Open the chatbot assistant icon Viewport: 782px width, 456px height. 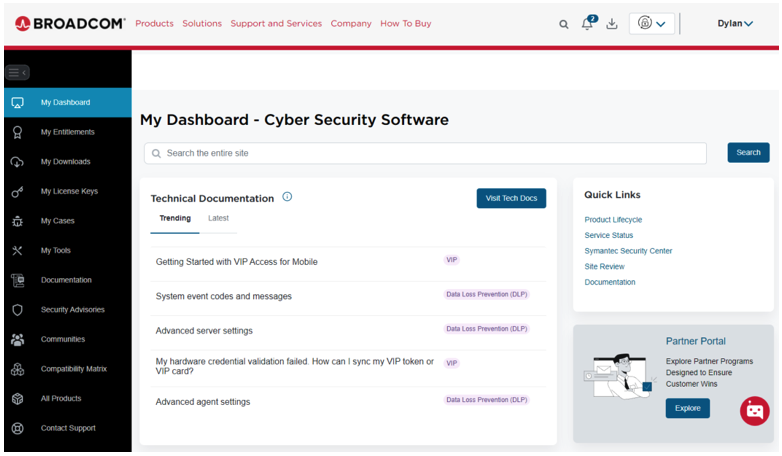point(754,410)
